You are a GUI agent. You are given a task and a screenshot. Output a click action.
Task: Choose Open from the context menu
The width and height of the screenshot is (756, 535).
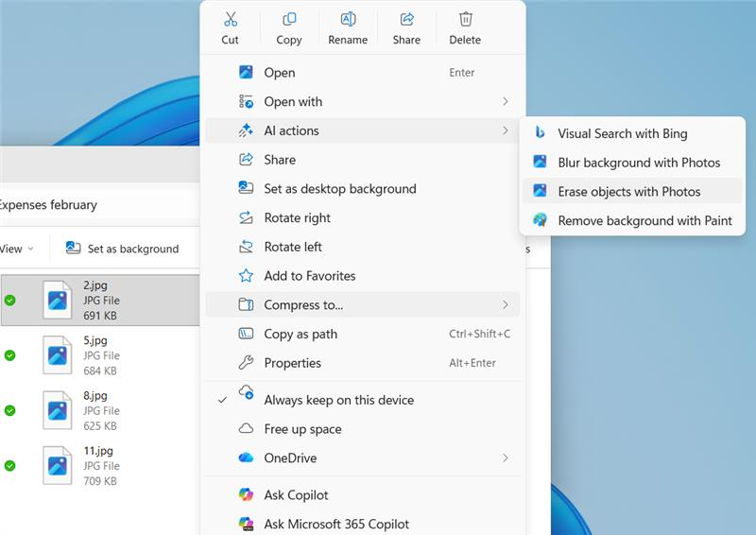coord(363,73)
